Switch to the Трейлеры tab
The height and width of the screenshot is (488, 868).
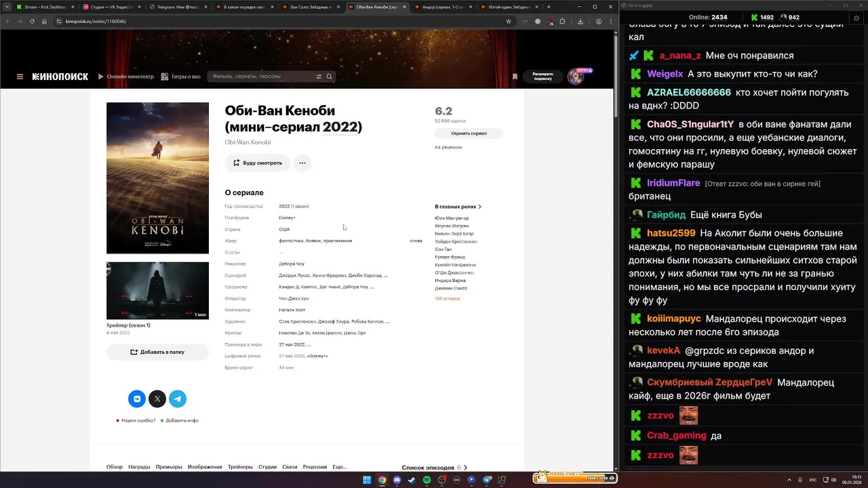240,467
